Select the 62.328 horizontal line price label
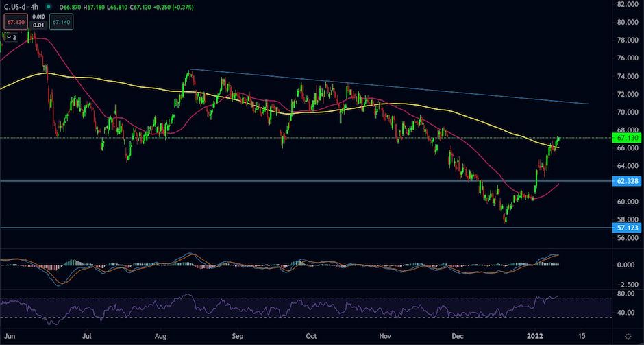Viewport: 644px width, 345px height. pos(628,181)
